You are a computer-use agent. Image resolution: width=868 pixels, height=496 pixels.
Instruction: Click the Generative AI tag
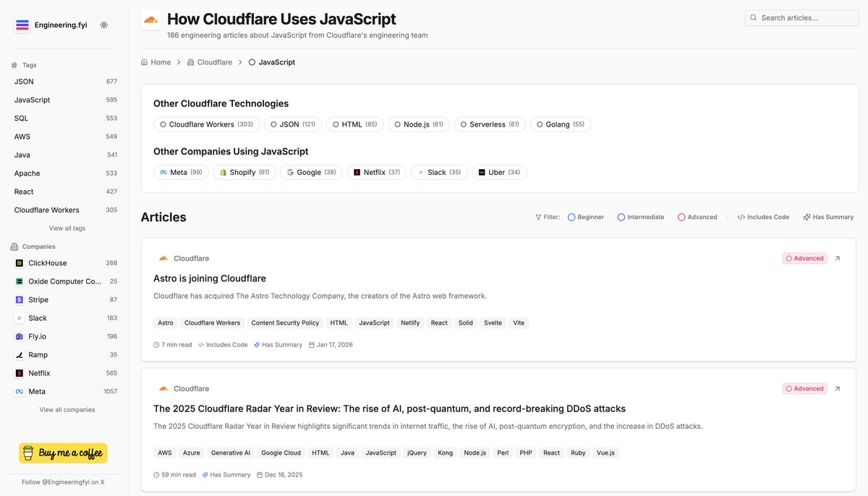[x=231, y=453]
